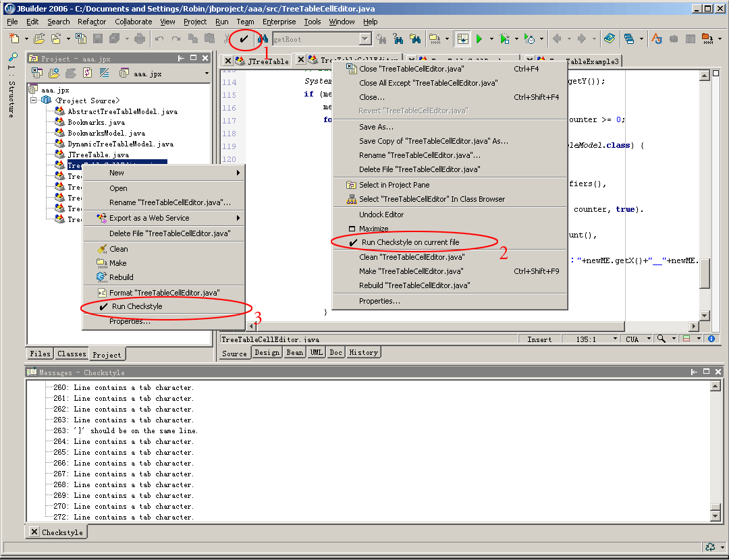This screenshot has height=560, width=729.
Task: Open the CUA keymap dropdown
Action: [649, 339]
